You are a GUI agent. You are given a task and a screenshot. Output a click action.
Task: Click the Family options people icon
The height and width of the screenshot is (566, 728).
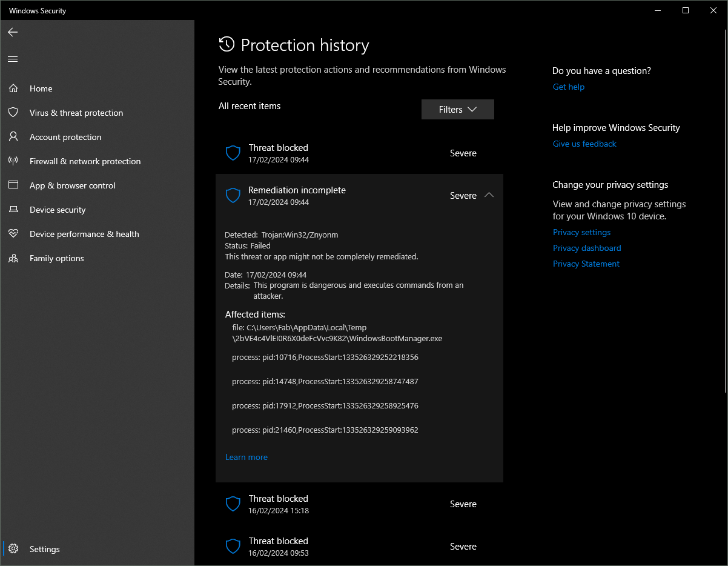click(x=13, y=258)
